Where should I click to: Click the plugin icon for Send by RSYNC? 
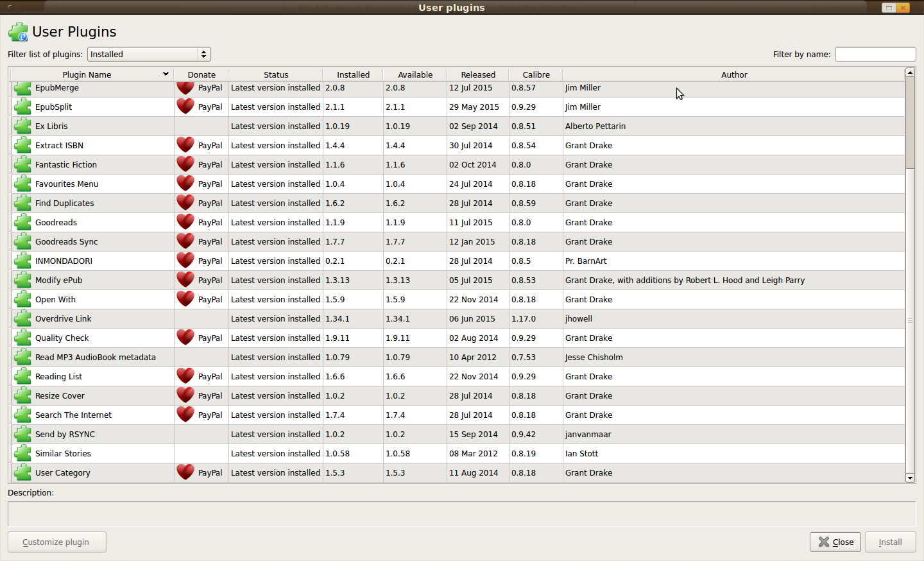(22, 434)
